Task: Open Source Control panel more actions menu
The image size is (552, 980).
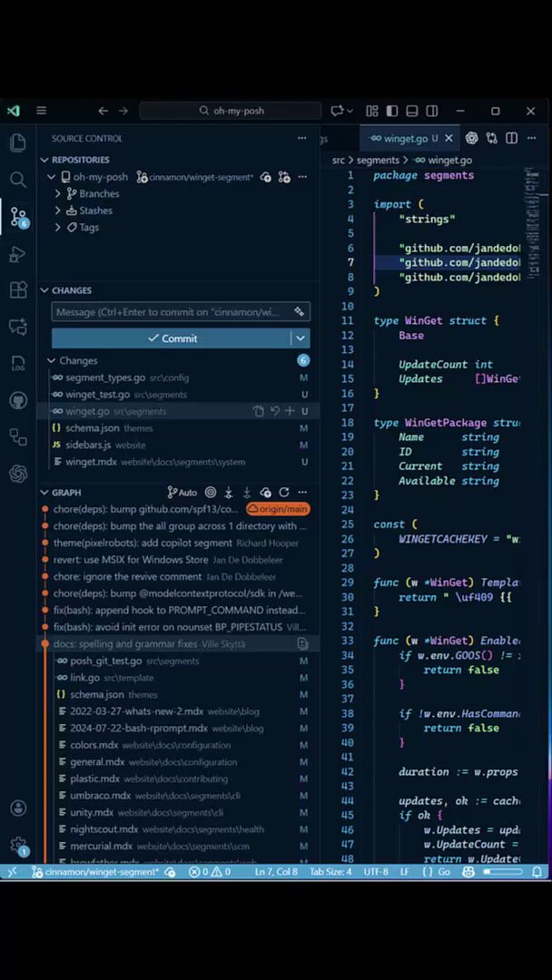Action: 302,138
